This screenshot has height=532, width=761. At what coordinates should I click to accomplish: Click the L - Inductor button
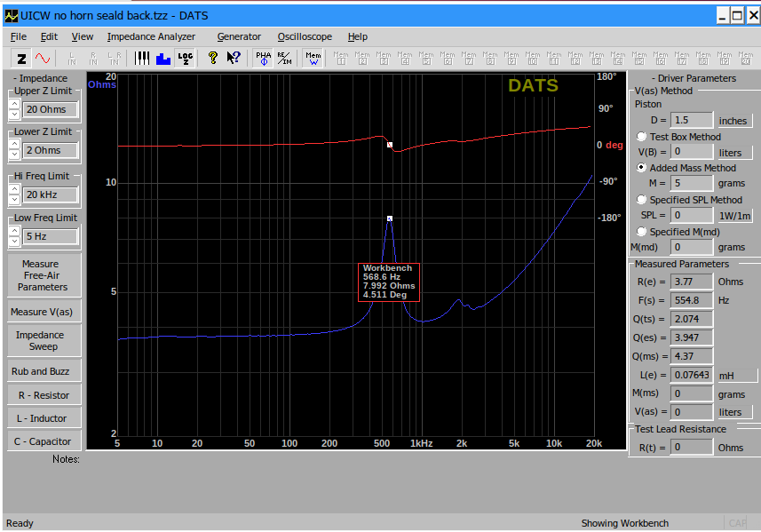coord(44,418)
